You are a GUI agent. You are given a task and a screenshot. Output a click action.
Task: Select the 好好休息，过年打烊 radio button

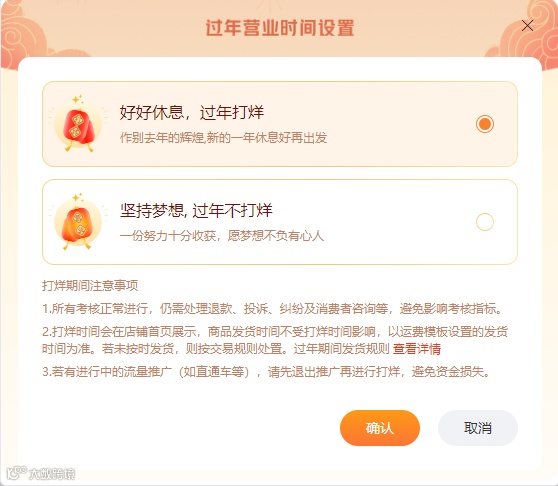[x=485, y=124]
